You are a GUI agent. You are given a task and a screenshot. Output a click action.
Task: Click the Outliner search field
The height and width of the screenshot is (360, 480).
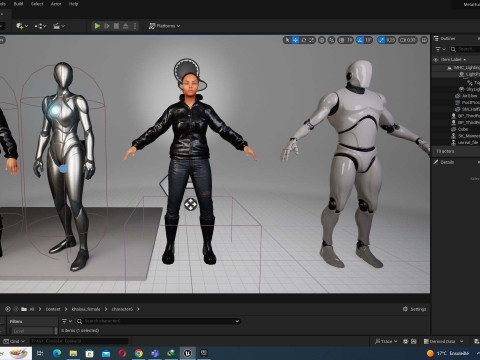pos(465,49)
